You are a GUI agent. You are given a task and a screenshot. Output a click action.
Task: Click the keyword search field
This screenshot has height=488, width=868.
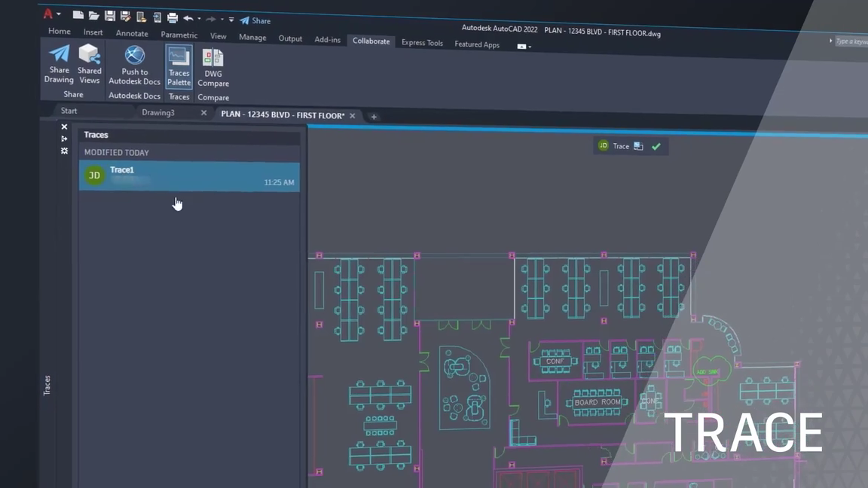coord(851,41)
